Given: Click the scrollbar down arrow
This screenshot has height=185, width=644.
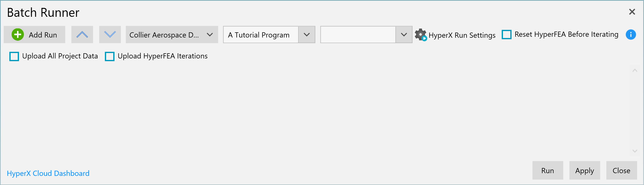Looking at the screenshot, I should click(x=634, y=151).
